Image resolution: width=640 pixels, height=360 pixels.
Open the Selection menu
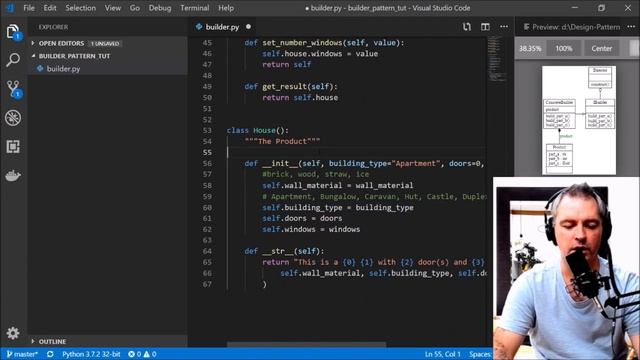point(80,8)
